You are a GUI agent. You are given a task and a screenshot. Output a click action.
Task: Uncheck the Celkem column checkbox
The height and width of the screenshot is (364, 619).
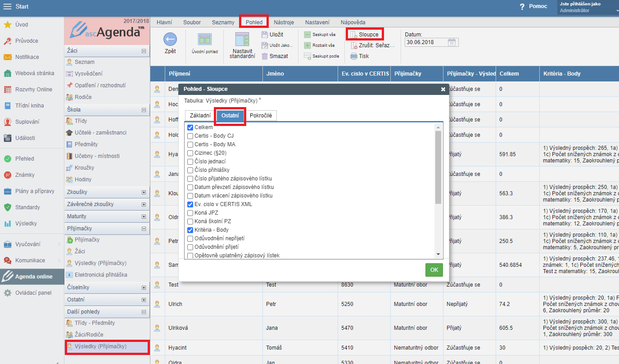190,128
